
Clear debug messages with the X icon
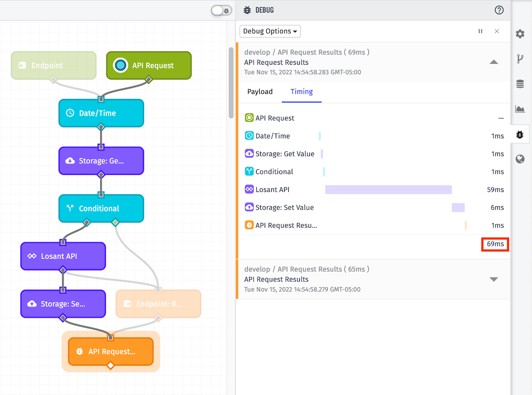pyautogui.click(x=497, y=31)
